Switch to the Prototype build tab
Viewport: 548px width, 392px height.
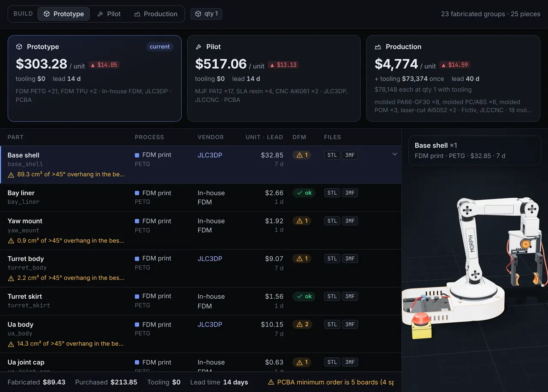click(x=64, y=14)
